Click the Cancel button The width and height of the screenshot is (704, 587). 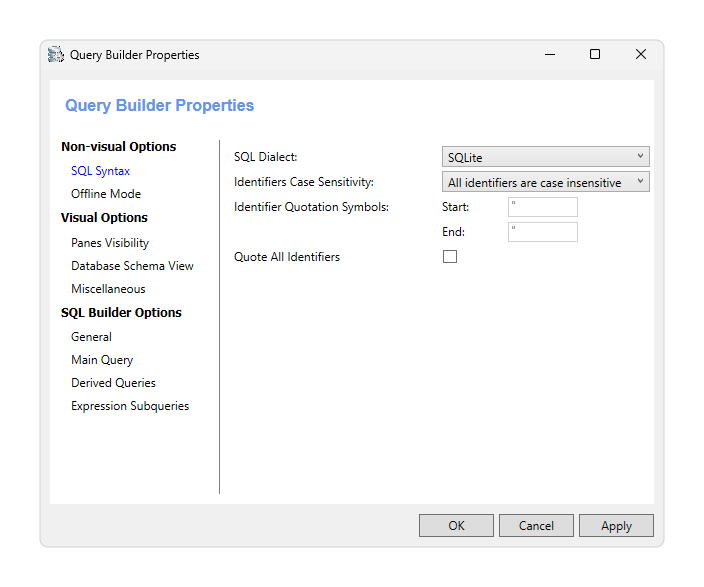(536, 526)
